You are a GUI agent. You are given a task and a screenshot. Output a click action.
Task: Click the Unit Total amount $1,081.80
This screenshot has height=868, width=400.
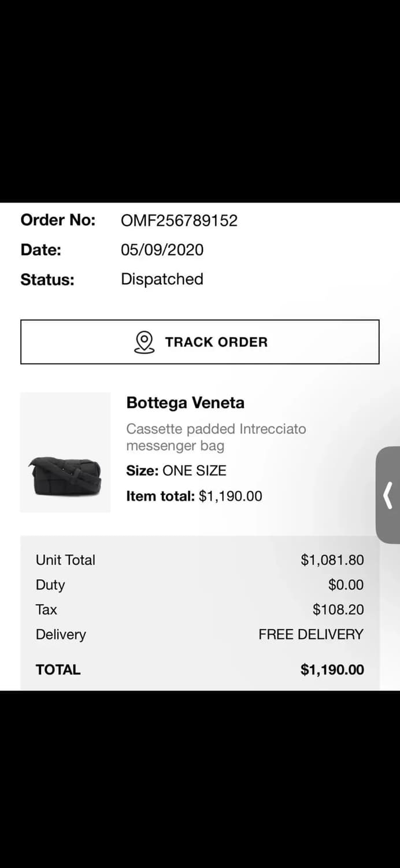pos(332,560)
